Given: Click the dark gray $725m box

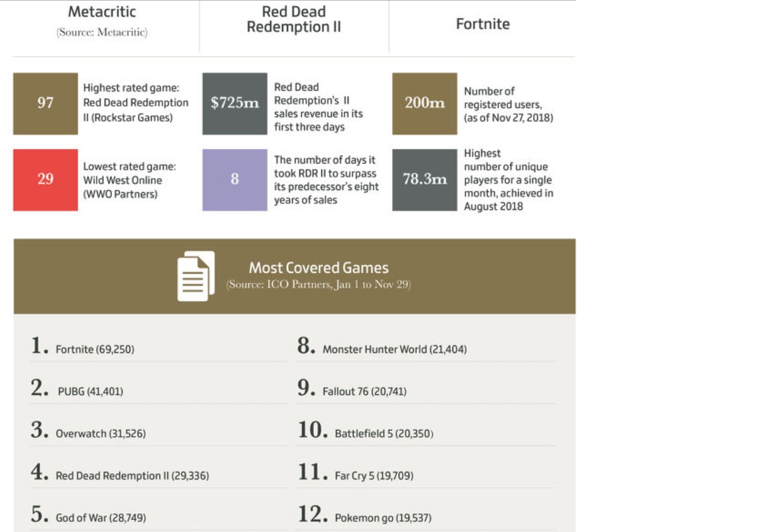Looking at the screenshot, I should click(234, 103).
